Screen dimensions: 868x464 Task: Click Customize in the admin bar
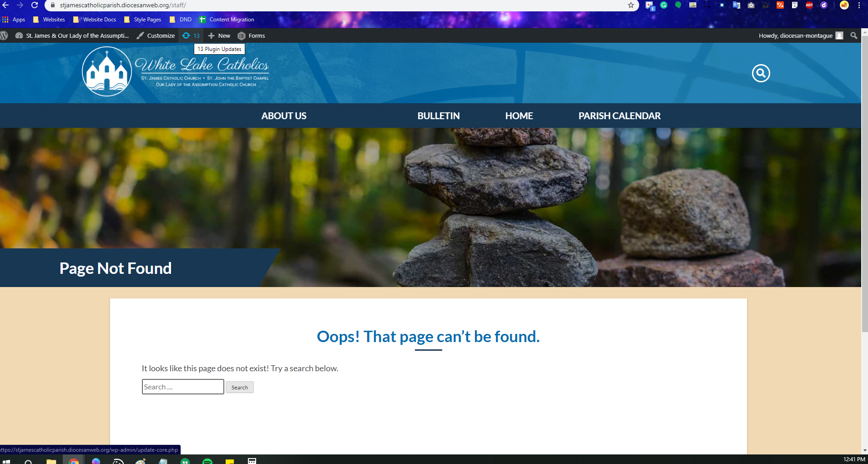[156, 35]
